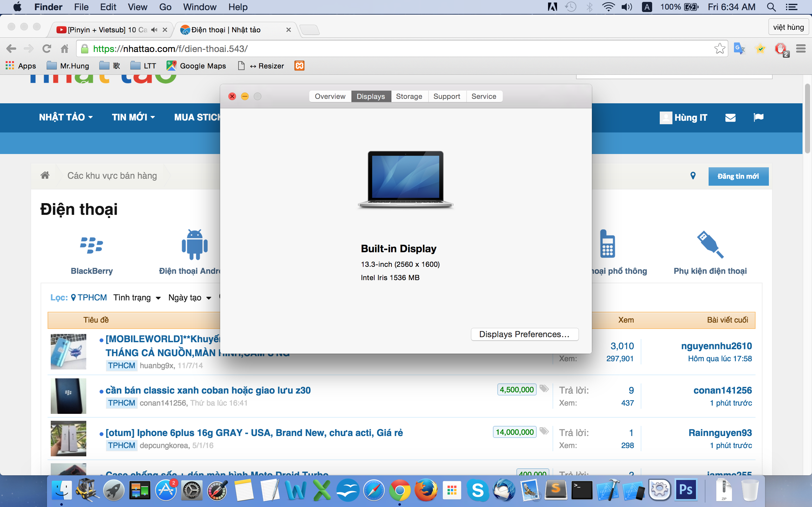
Task: Open the Finder View menu
Action: pos(137,7)
